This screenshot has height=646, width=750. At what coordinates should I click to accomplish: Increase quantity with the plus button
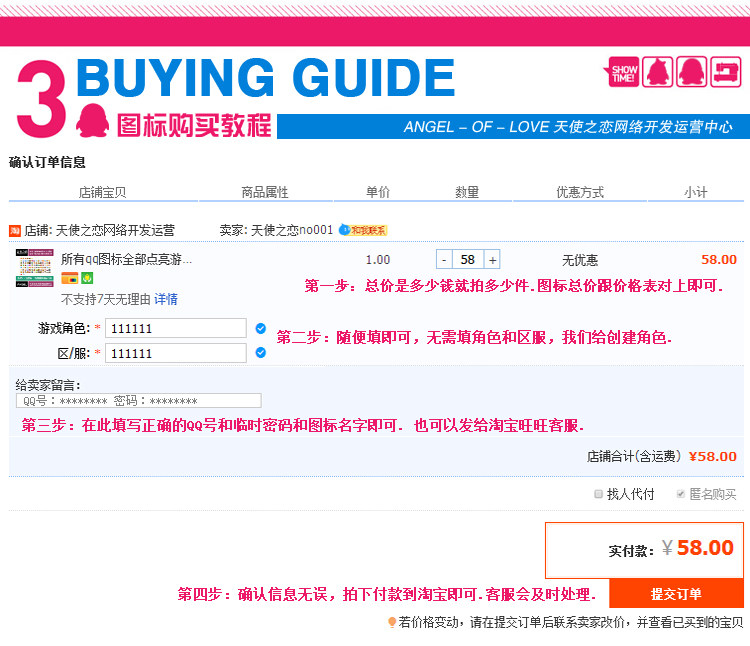(x=492, y=260)
